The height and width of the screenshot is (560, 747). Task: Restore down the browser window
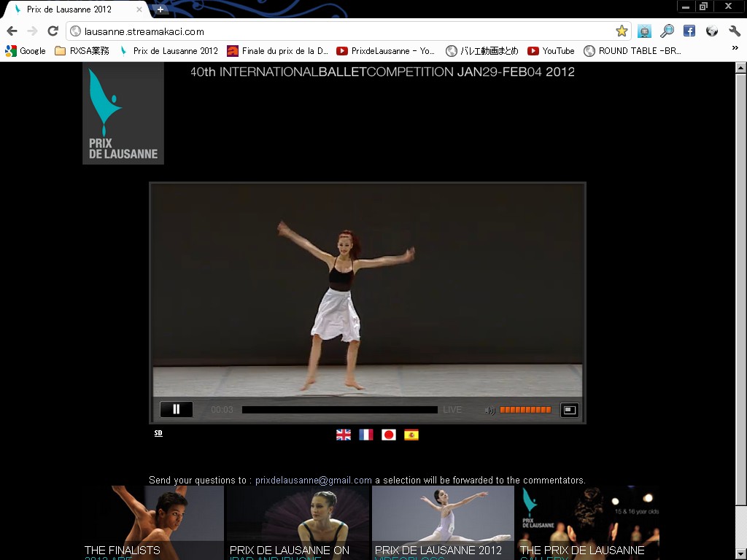click(704, 6)
